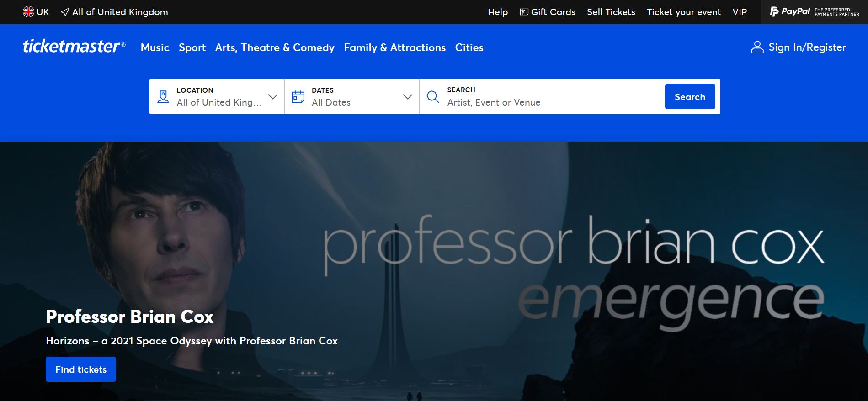
Task: Click the Professor Brian Cox banner title
Action: 130,317
